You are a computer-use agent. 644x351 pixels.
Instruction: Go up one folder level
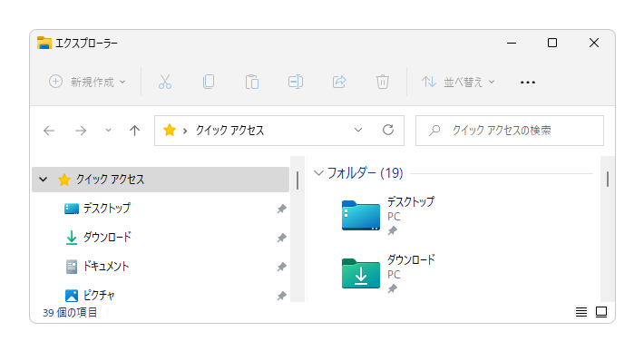click(x=134, y=131)
